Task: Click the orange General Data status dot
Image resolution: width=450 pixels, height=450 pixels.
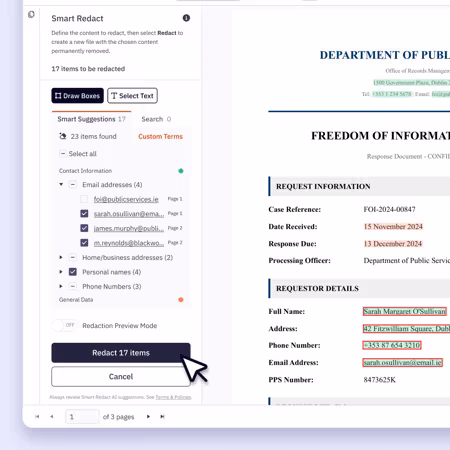Action: (x=181, y=300)
